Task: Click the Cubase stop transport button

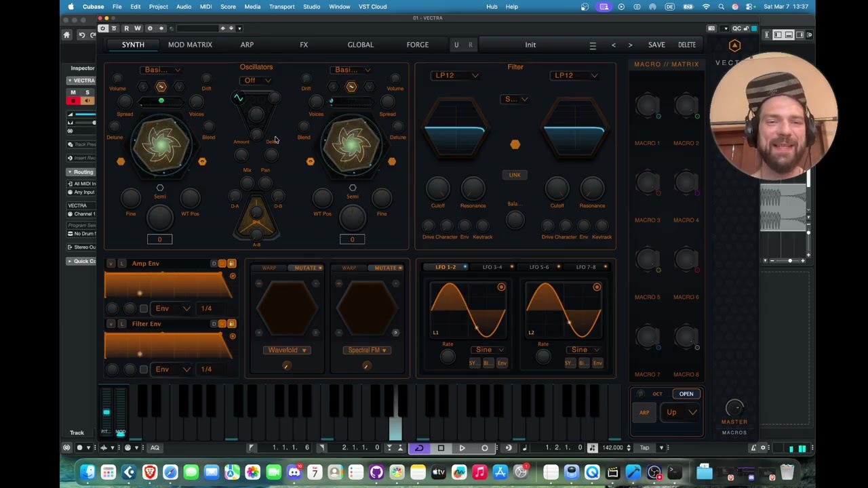Action: 441,447
